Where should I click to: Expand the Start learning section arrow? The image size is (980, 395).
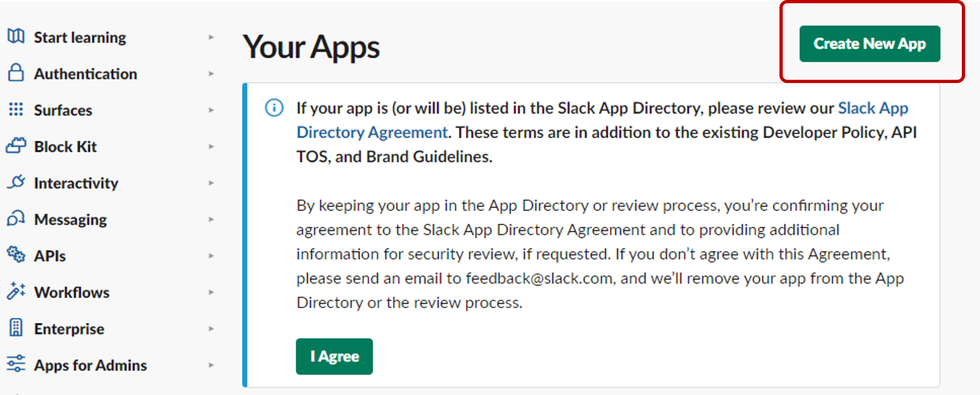(211, 38)
